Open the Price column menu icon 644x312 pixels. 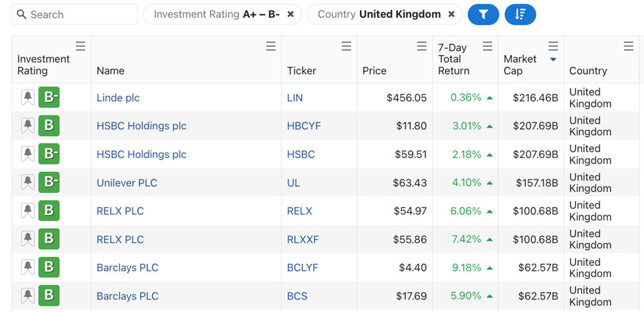[x=422, y=46]
